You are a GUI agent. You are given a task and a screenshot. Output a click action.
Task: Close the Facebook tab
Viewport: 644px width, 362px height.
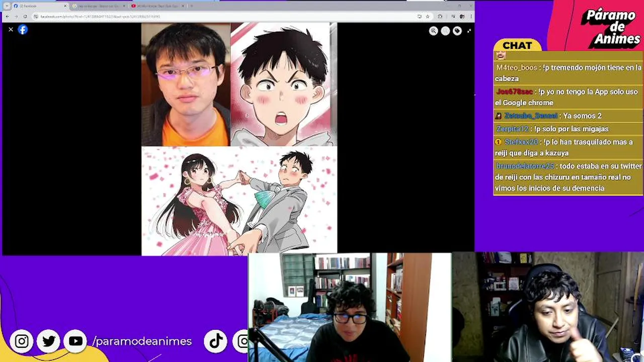pyautogui.click(x=65, y=6)
